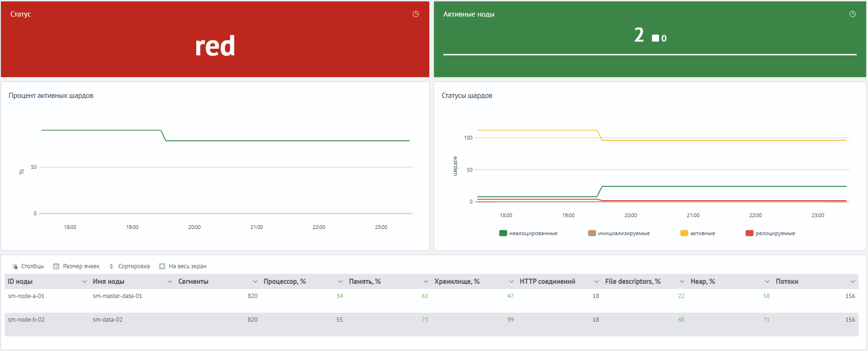Toggle the активные legend series
This screenshot has width=868, height=351.
(697, 233)
